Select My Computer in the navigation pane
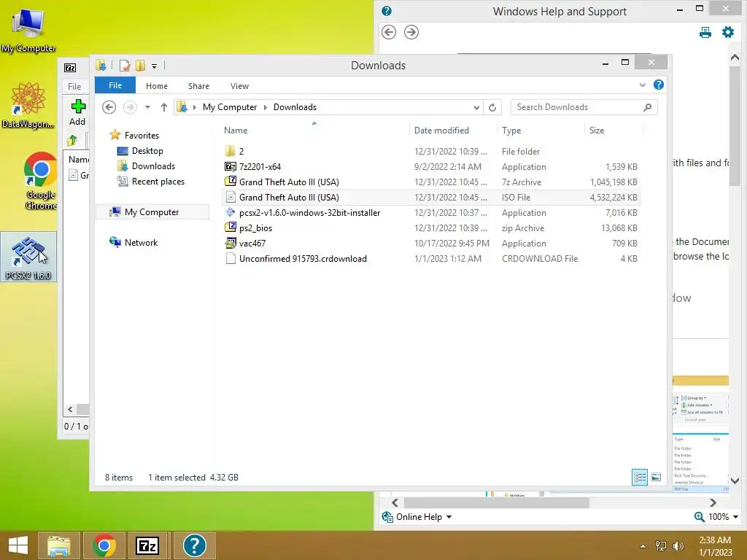Image resolution: width=747 pixels, height=560 pixels. 152,212
